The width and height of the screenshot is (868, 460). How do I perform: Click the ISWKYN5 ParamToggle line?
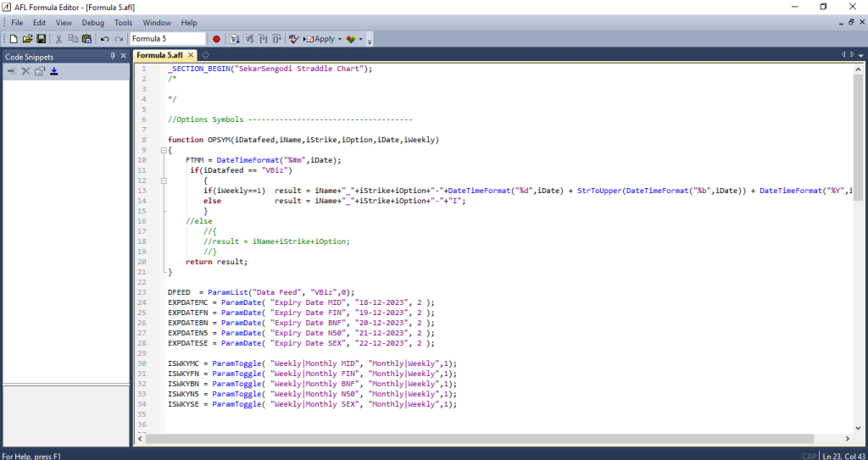coord(312,394)
